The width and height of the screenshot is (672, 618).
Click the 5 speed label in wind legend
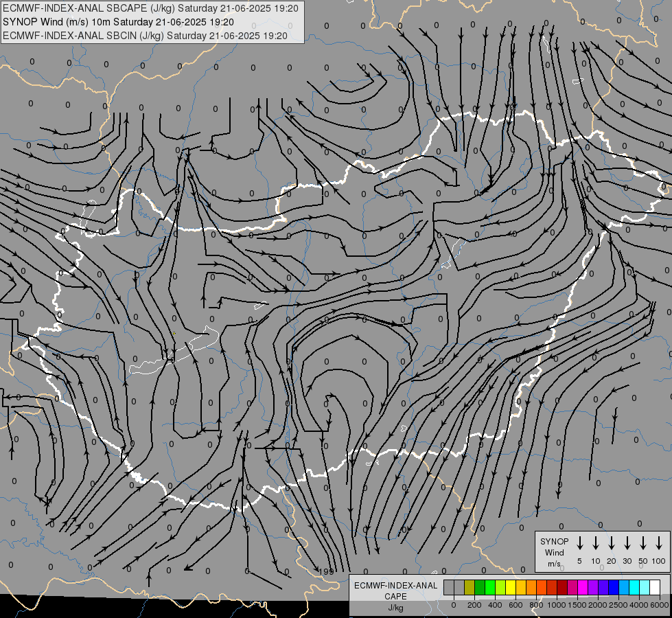579,561
